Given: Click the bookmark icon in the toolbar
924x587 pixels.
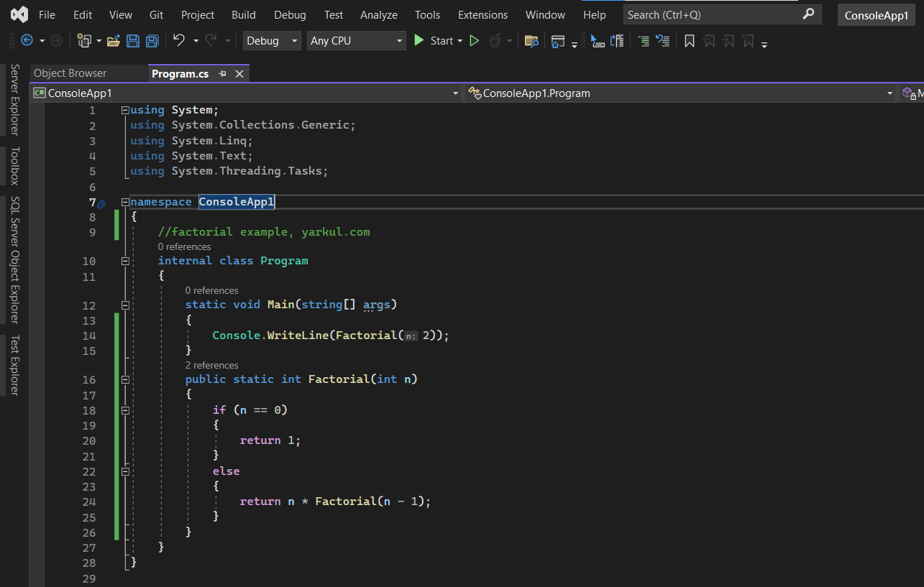Looking at the screenshot, I should 689,41.
